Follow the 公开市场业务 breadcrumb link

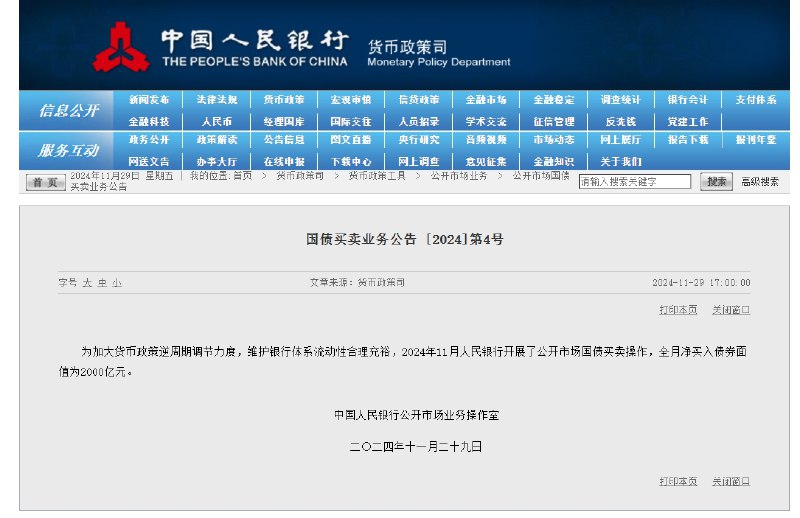point(459,176)
